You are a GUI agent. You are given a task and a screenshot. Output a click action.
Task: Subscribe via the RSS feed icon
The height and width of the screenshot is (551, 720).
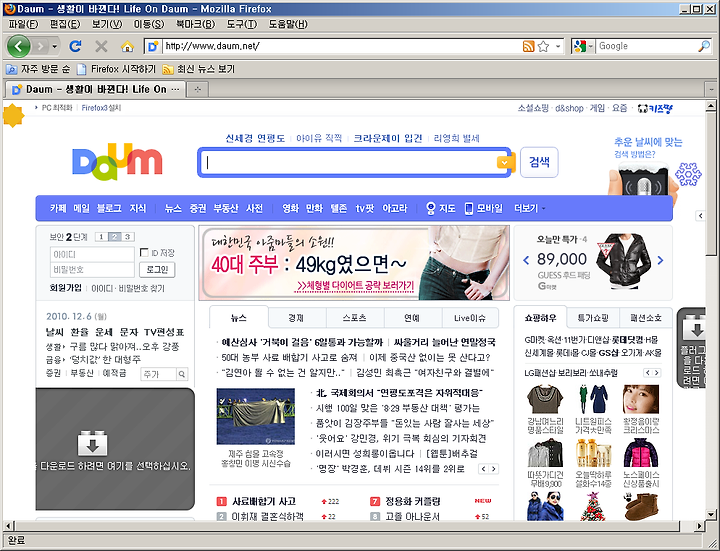tap(529, 46)
